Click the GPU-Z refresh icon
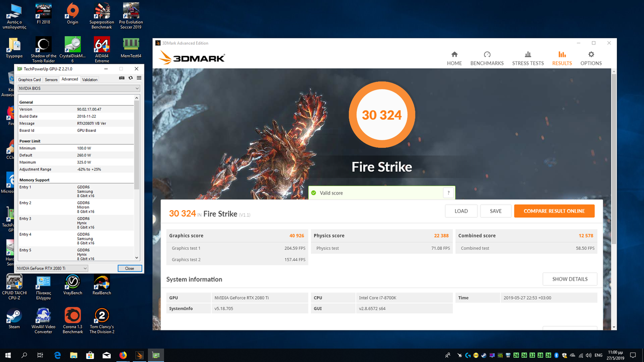644x362 pixels. tap(131, 78)
